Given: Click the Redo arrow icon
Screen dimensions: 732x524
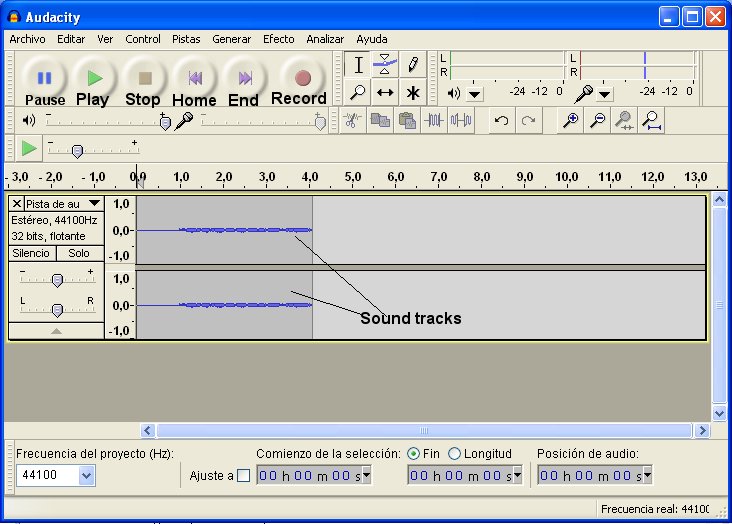Looking at the screenshot, I should click(x=528, y=120).
